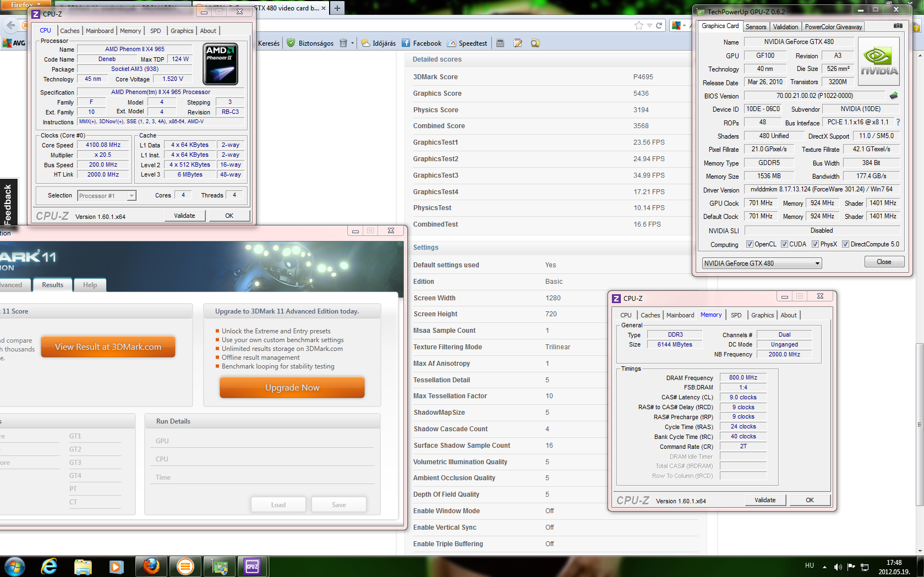Click the Upgrade Now button
This screenshot has width=924, height=577.
[292, 388]
